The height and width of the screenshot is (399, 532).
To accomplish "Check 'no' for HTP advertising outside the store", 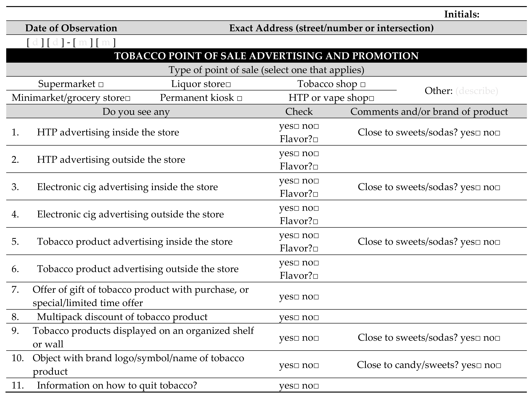I will 316,154.
